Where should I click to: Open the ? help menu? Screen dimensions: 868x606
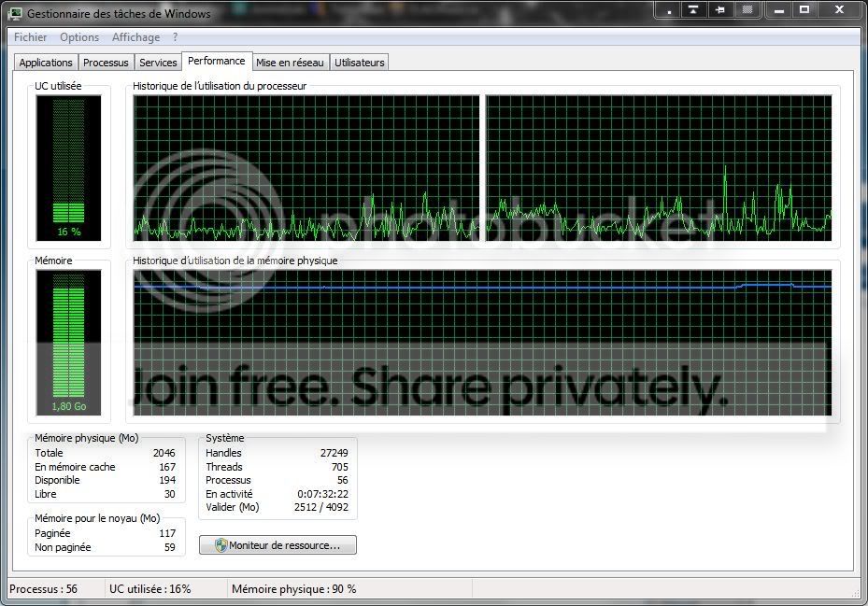[175, 37]
